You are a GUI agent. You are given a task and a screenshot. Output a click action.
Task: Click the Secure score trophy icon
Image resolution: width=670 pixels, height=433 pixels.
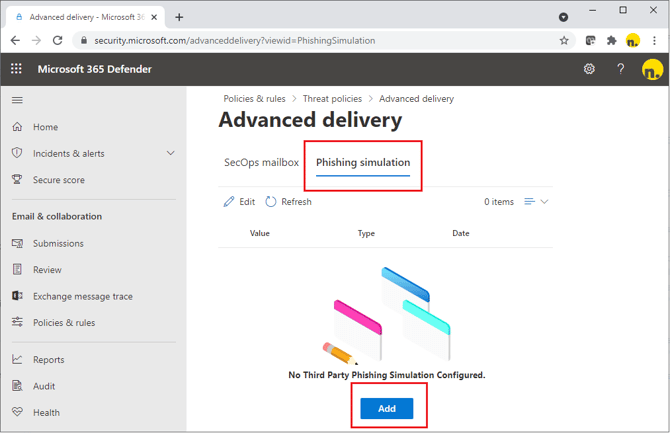(17, 180)
